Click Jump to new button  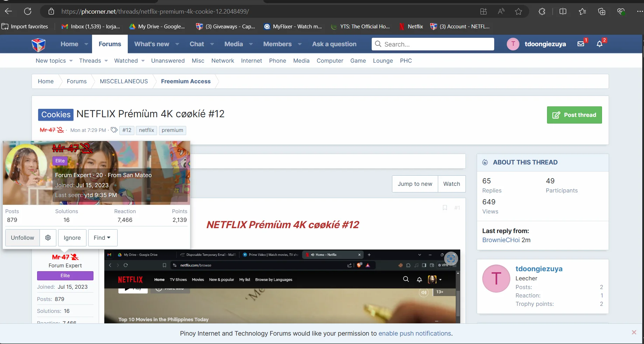[415, 184]
